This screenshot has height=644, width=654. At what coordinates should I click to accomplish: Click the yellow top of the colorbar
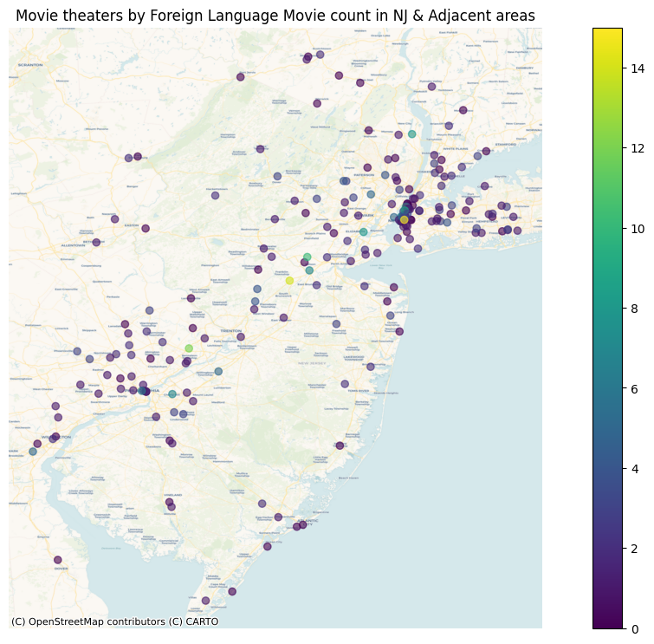607,33
